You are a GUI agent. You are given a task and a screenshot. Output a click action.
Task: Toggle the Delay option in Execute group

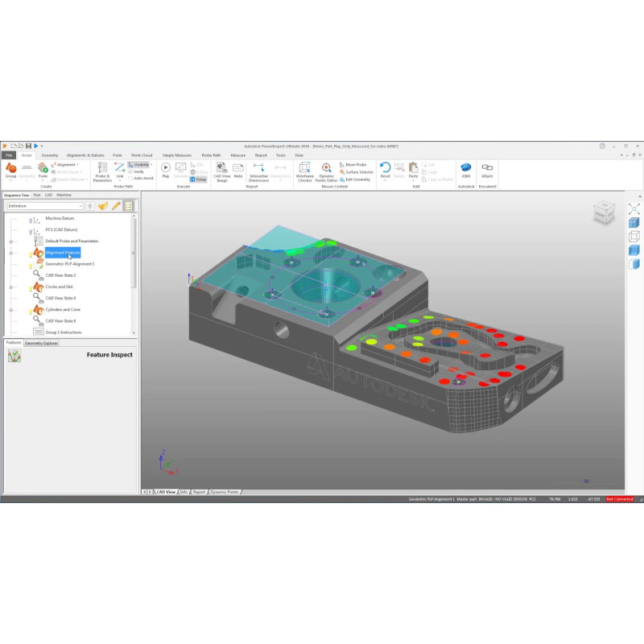click(x=198, y=180)
